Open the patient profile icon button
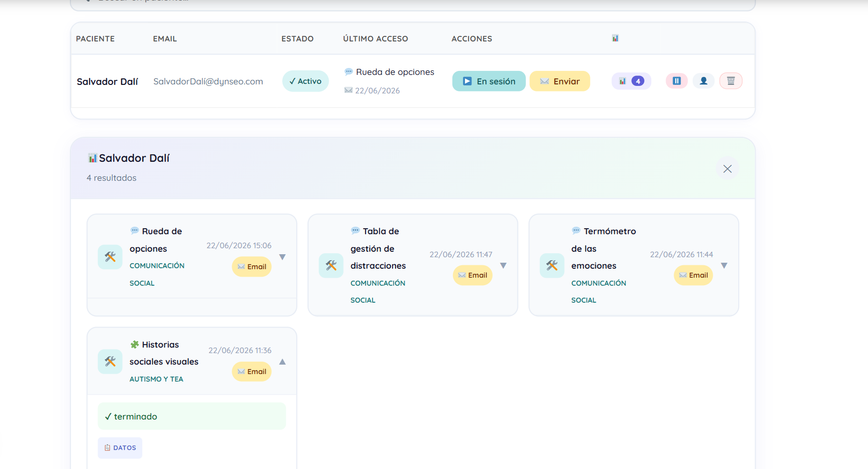 pyautogui.click(x=703, y=81)
